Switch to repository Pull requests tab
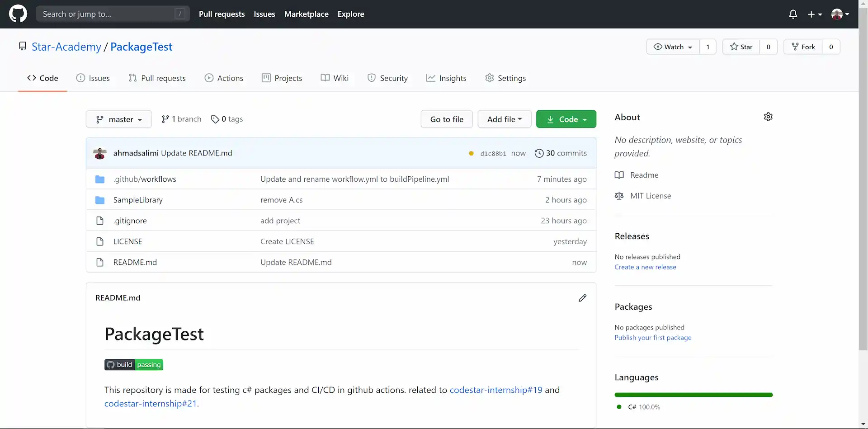This screenshot has width=868, height=429. (157, 78)
